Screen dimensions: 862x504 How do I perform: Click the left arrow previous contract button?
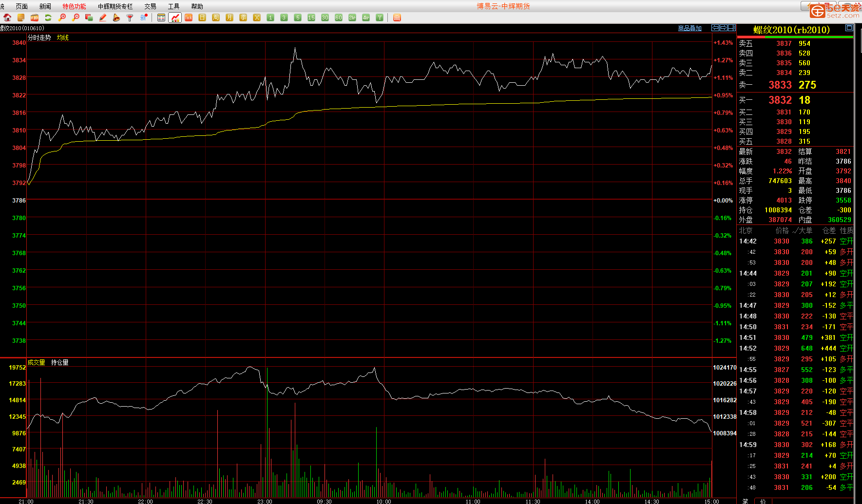pos(715,28)
